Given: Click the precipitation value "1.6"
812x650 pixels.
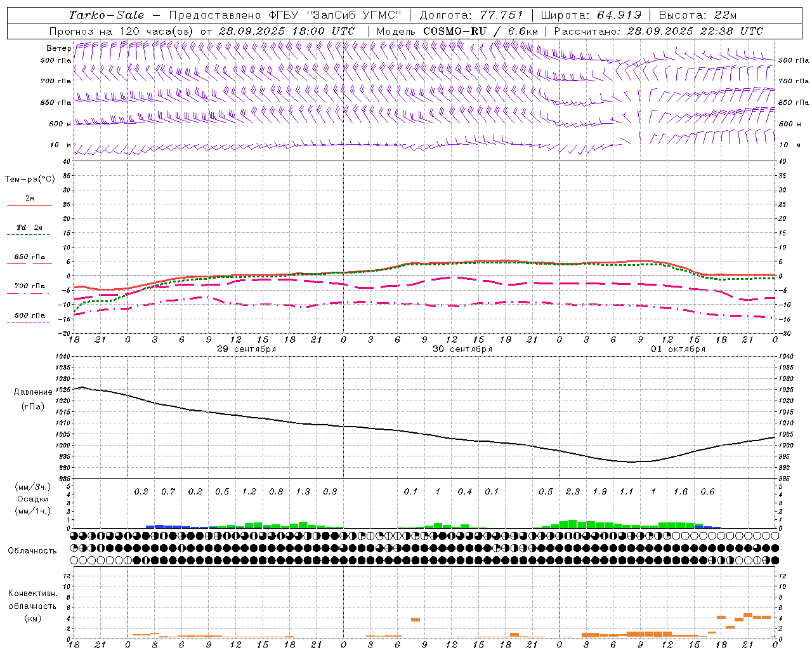Looking at the screenshot, I should (x=681, y=492).
